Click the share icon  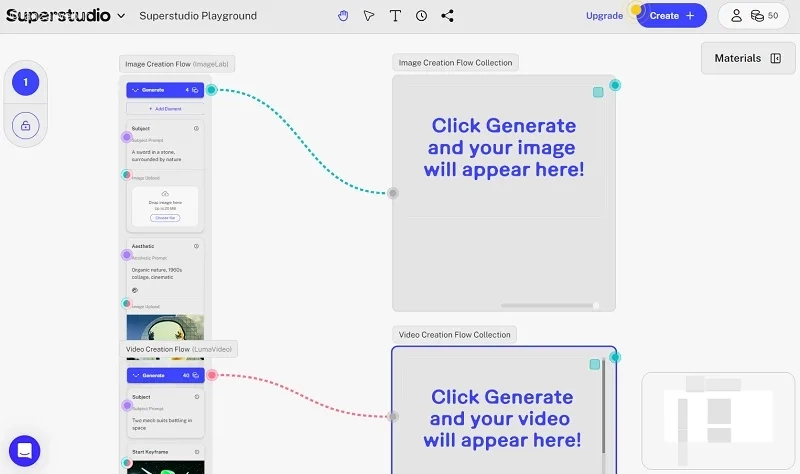tap(447, 16)
